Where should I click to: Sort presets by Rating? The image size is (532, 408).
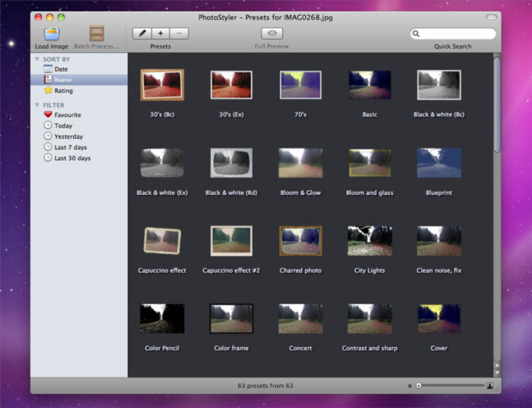point(79,91)
